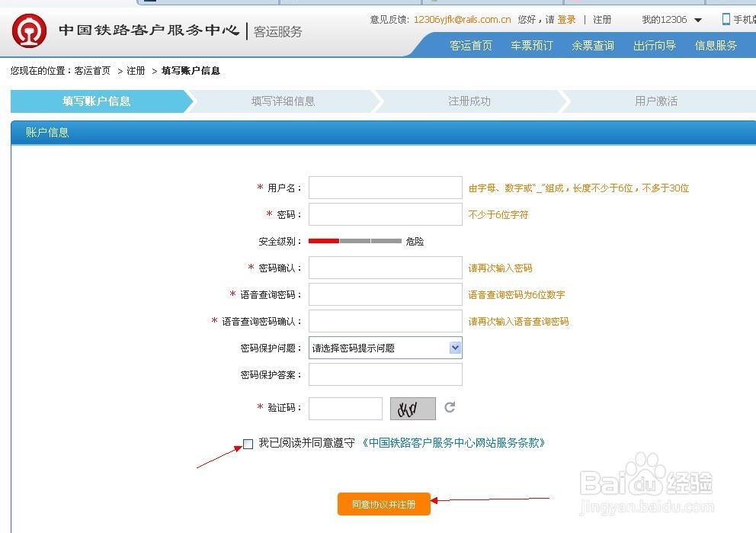The height and width of the screenshot is (533, 756).
Task: Open the 密码保护问题 dropdown list
Action: pyautogui.click(x=385, y=348)
